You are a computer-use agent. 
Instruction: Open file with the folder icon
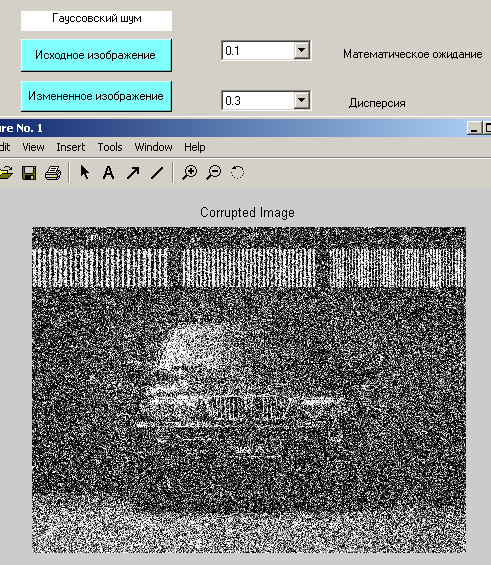point(6,173)
